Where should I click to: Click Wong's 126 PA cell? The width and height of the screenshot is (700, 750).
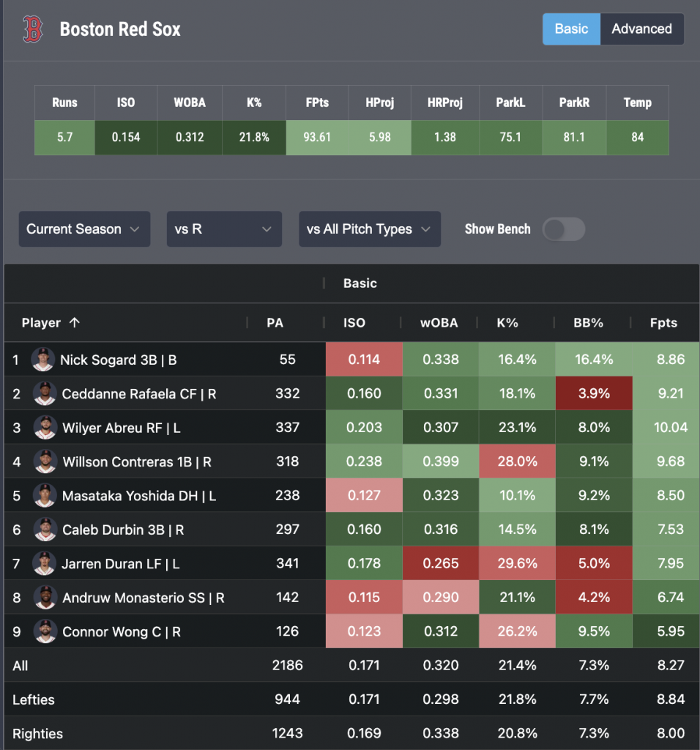[x=287, y=631]
